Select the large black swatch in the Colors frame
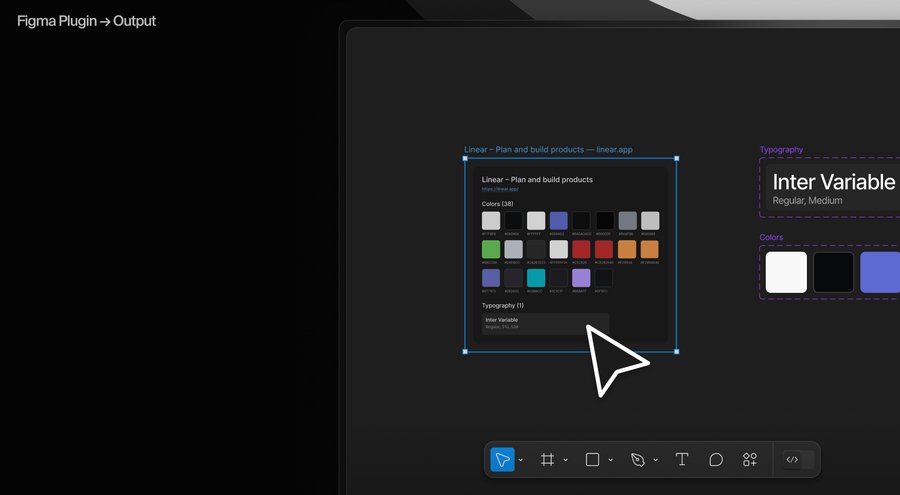The height and width of the screenshot is (495, 900). click(833, 272)
